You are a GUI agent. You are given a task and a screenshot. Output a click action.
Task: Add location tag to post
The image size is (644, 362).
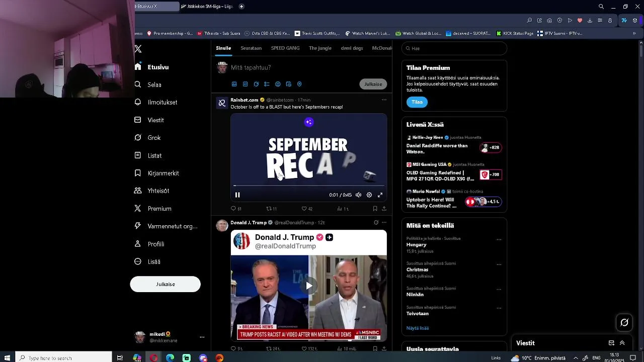pyautogui.click(x=299, y=84)
